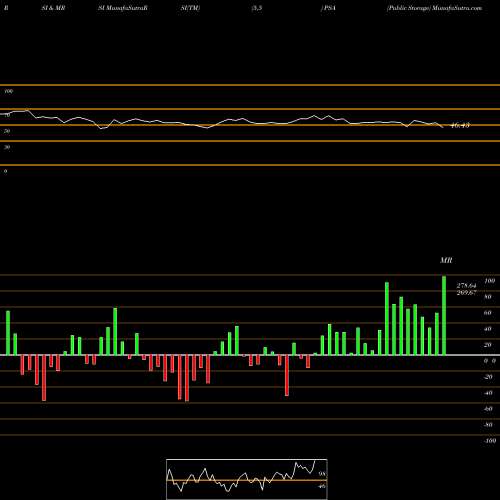Click the "(3,3" parameter text in header
500x500 pixels.
257,8
